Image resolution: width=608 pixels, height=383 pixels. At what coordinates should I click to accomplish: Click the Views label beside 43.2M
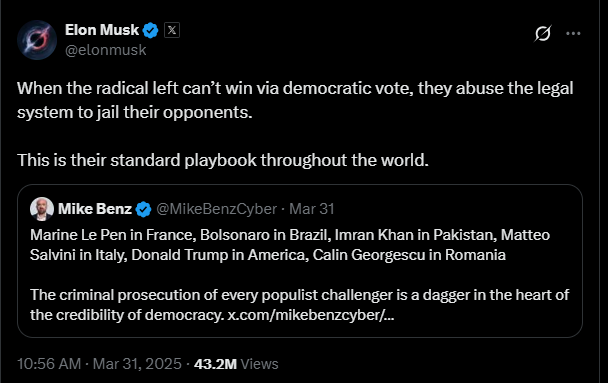coord(259,364)
